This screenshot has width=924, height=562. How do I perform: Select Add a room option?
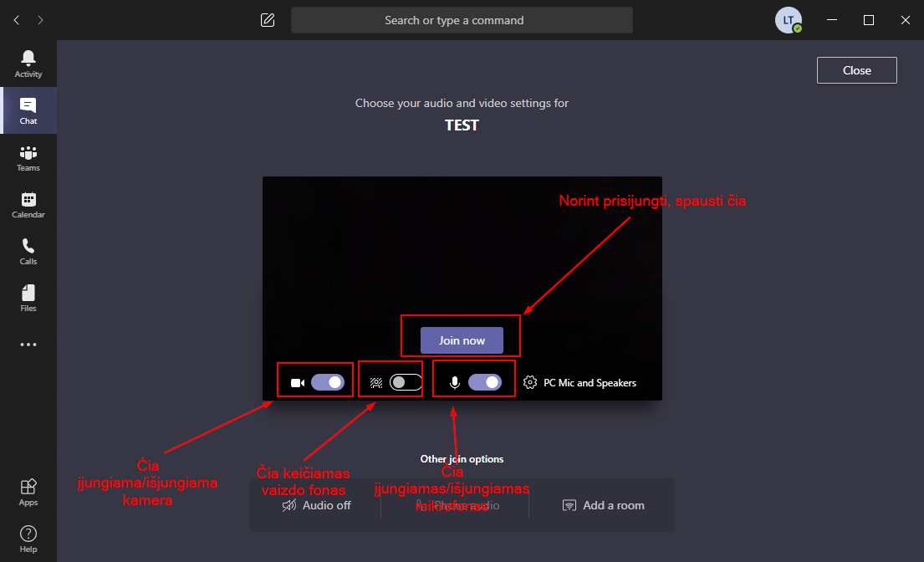pos(604,505)
